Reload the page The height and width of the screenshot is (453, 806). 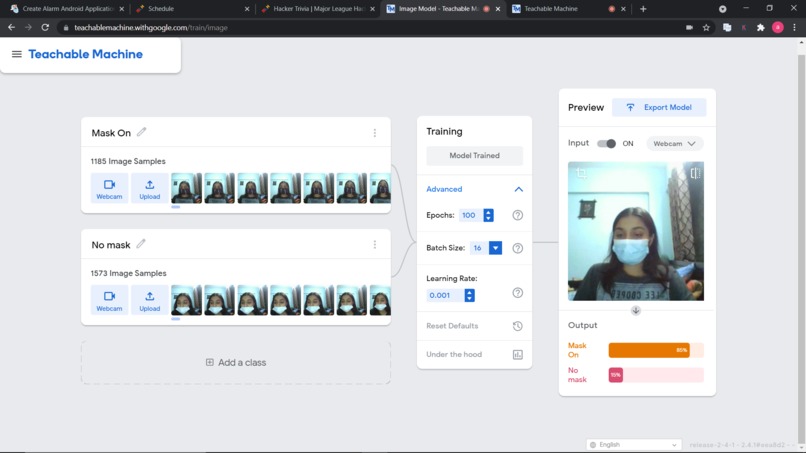(x=45, y=27)
